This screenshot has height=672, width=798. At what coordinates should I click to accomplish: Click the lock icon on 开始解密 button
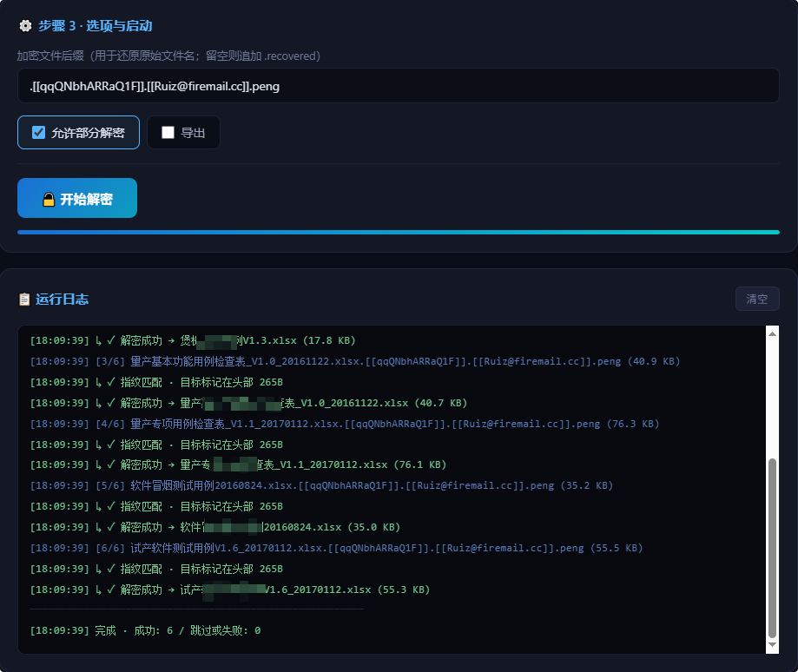coord(49,199)
